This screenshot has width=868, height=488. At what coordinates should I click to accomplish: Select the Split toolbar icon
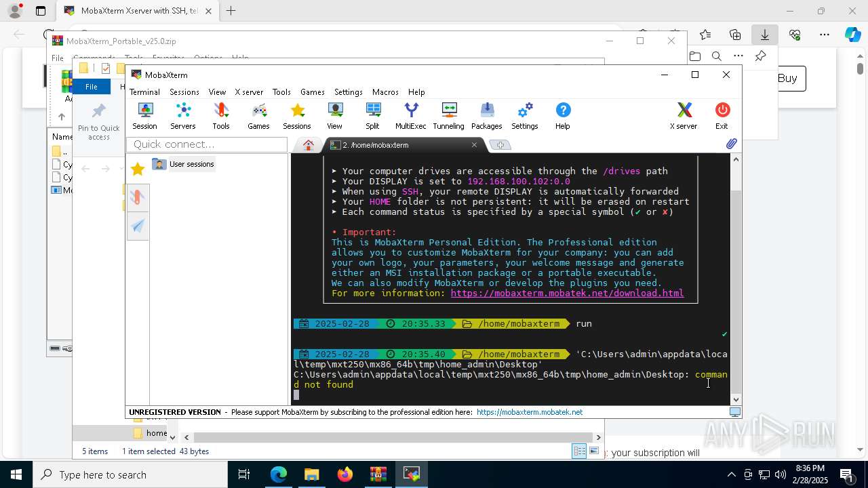click(x=372, y=116)
